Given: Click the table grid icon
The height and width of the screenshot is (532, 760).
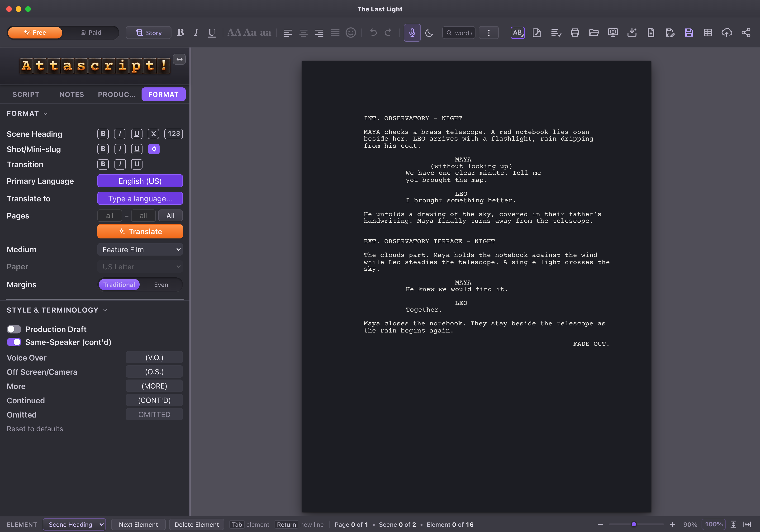Looking at the screenshot, I should click(x=708, y=33).
